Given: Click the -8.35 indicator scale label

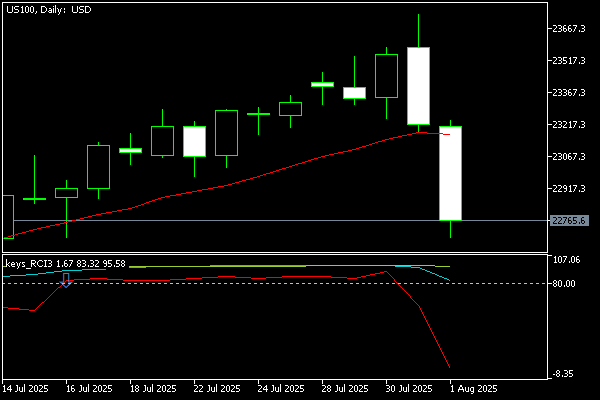Looking at the screenshot, I should [x=563, y=374].
